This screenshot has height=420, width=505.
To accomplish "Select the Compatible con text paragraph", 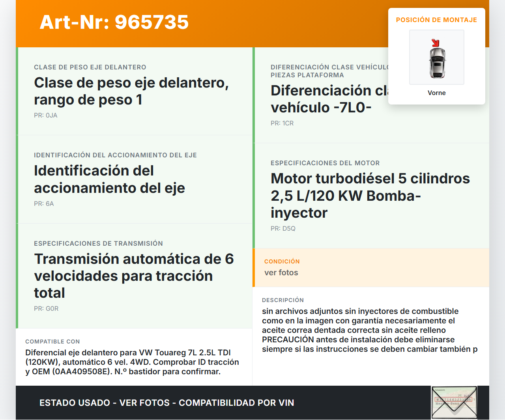I will pyautogui.click(x=132, y=362).
